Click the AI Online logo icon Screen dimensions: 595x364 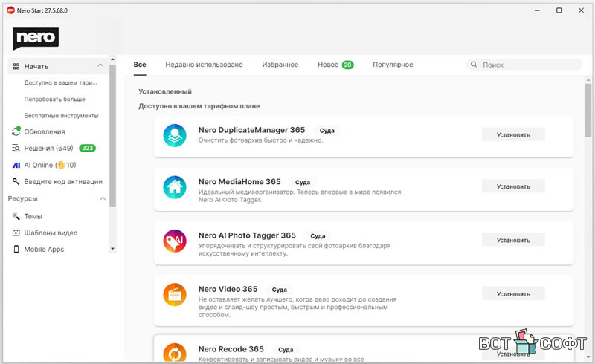pos(16,165)
